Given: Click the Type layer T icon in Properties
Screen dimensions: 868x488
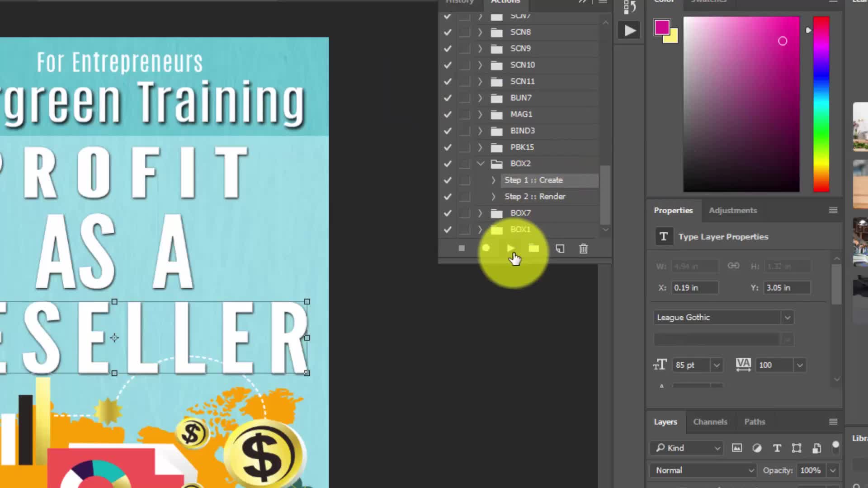Looking at the screenshot, I should click(x=664, y=236).
